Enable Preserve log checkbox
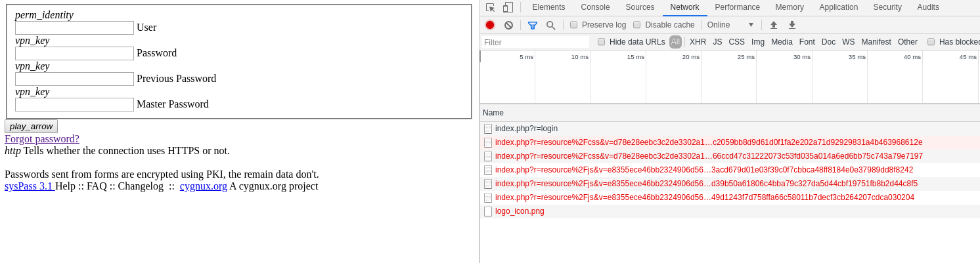 (573, 25)
